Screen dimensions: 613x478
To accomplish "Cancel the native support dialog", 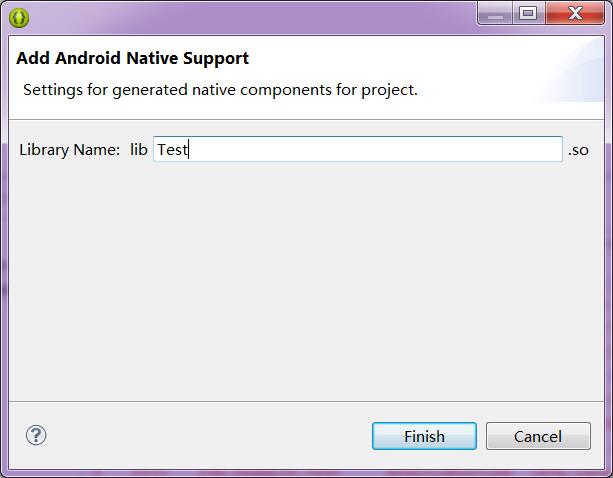I will click(x=538, y=436).
